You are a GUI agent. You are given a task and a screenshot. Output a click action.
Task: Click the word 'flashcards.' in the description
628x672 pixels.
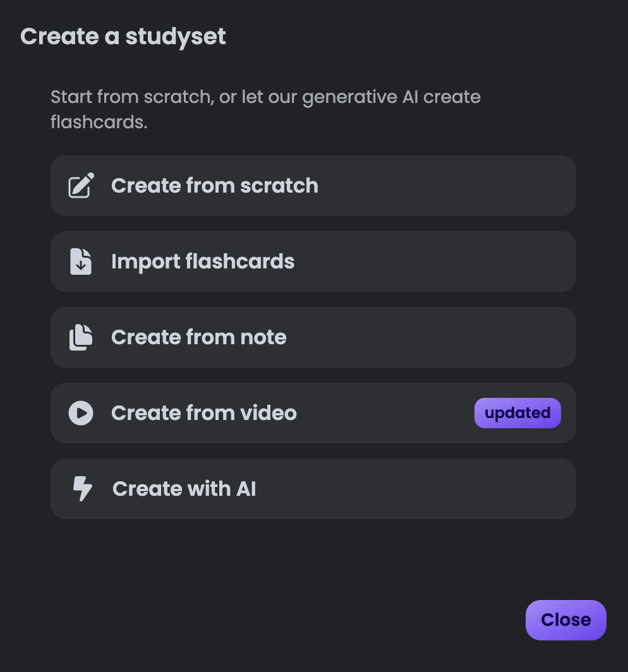click(99, 122)
